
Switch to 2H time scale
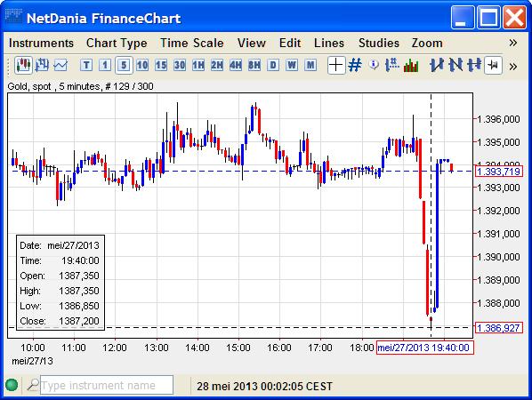(x=217, y=65)
